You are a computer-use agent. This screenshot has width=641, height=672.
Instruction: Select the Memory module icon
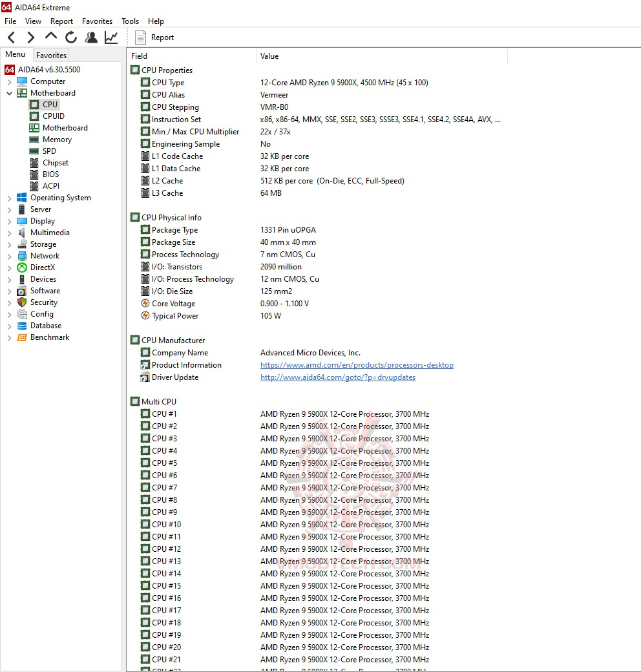tap(34, 140)
